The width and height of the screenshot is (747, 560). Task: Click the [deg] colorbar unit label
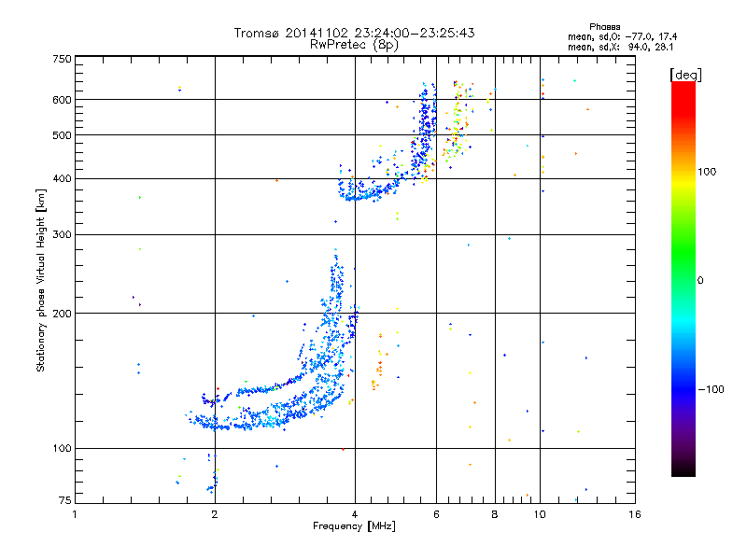[x=685, y=75]
